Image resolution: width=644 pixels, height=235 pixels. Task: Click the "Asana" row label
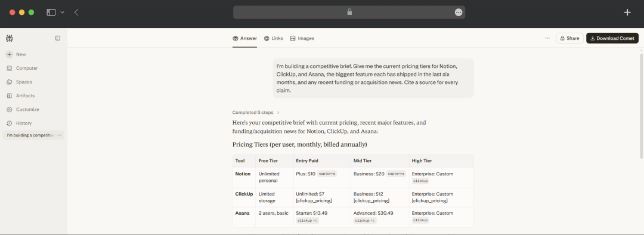click(x=242, y=213)
